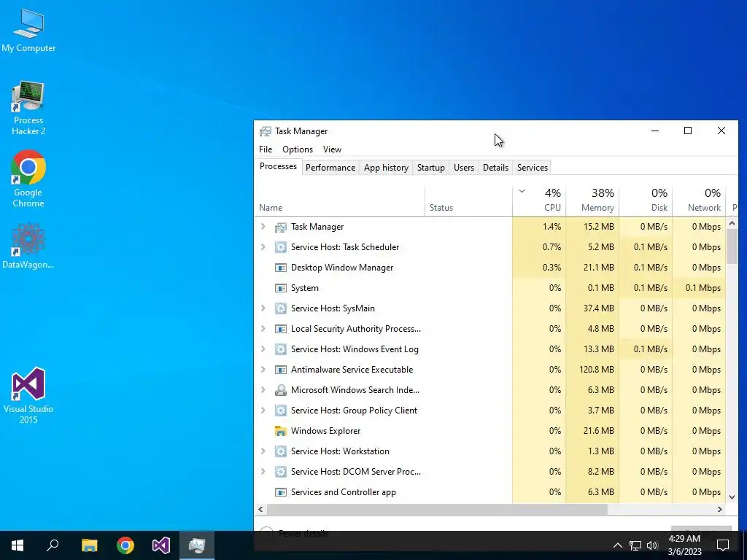Expand Service Host: SysMain group
The height and width of the screenshot is (560, 747).
pos(263,308)
